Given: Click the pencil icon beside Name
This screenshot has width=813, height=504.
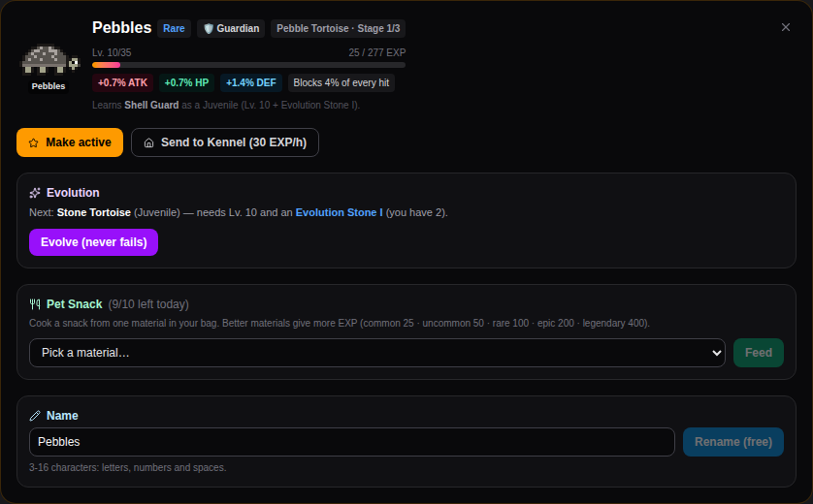Looking at the screenshot, I should 35,416.
